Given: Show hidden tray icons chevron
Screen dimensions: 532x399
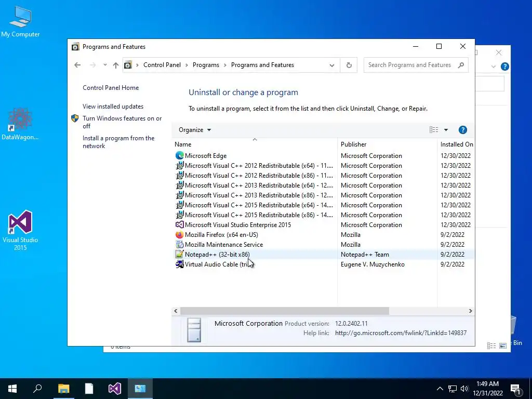Looking at the screenshot, I should (x=440, y=389).
